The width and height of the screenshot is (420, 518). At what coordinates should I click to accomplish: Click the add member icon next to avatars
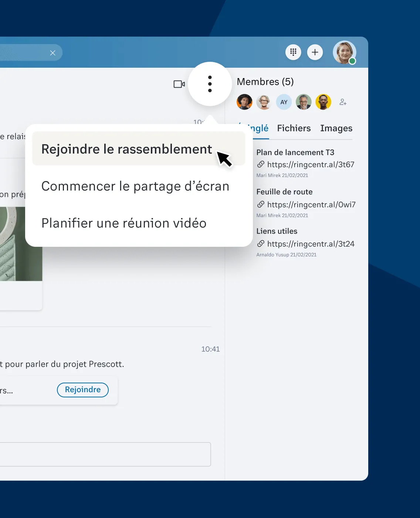coord(343,102)
